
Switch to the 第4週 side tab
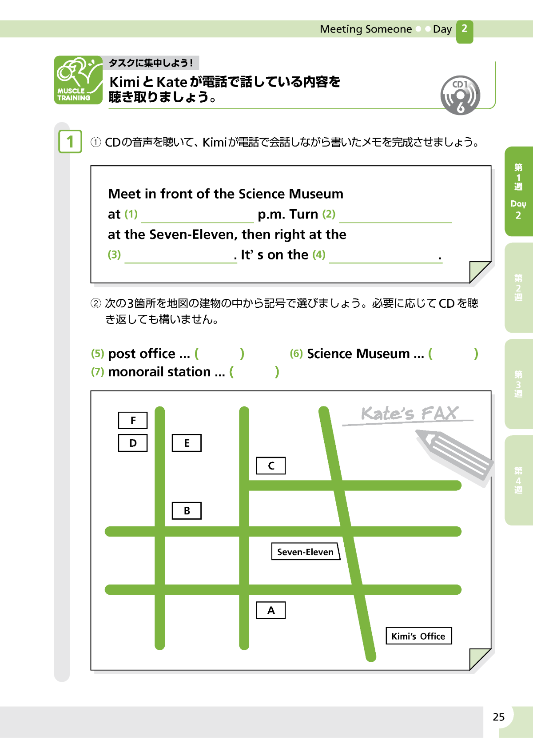pyautogui.click(x=518, y=480)
